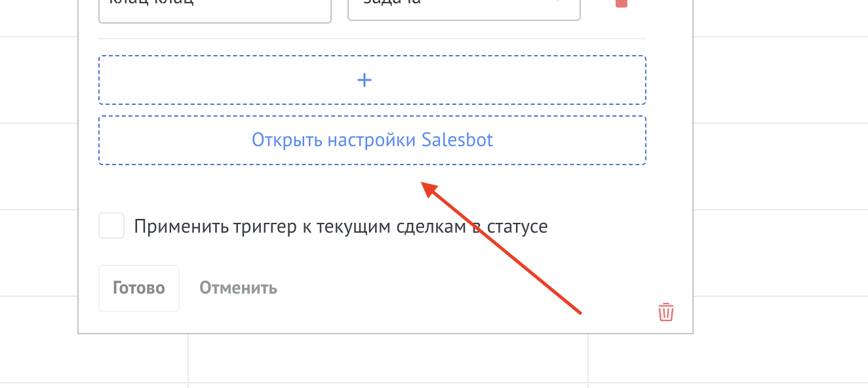Click the blue plus icon to add a step
The width and height of the screenshot is (868, 388).
tap(364, 80)
